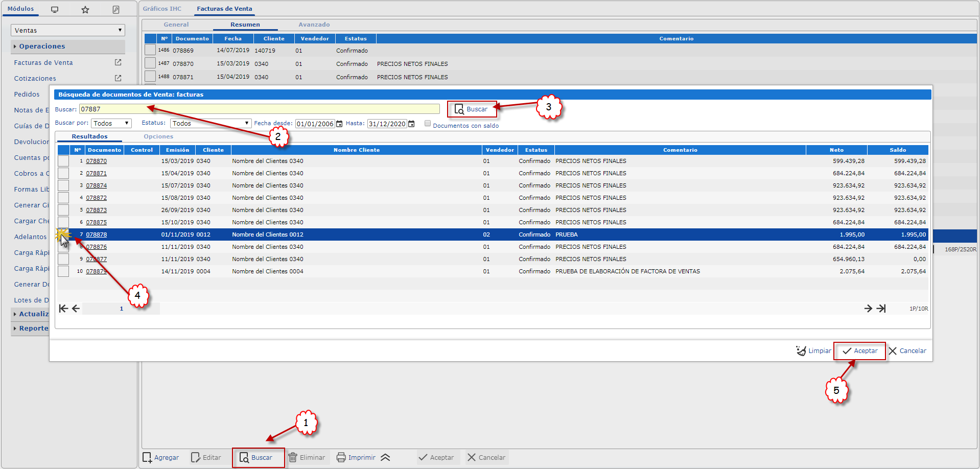This screenshot has height=469, width=980.
Task: Switch to the Avanzado tab
Action: 314,25
